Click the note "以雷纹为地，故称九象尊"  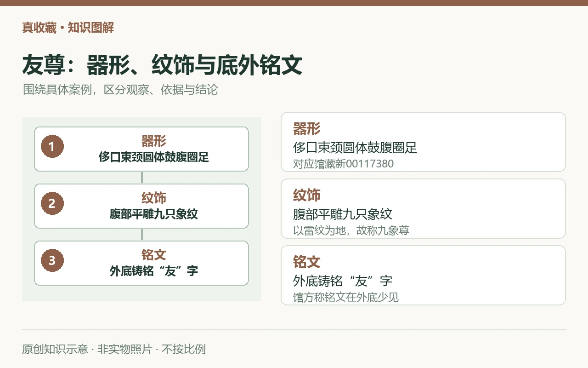351,230
